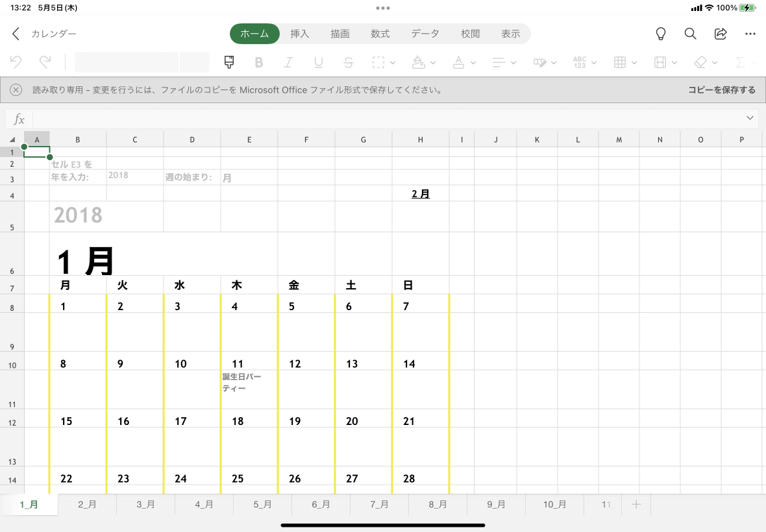Switch to the 挿入 ribbon tab
This screenshot has height=532, width=766.
299,33
